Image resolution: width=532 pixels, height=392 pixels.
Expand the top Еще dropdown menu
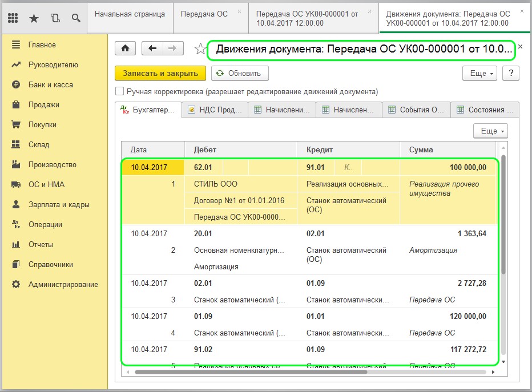click(x=482, y=73)
